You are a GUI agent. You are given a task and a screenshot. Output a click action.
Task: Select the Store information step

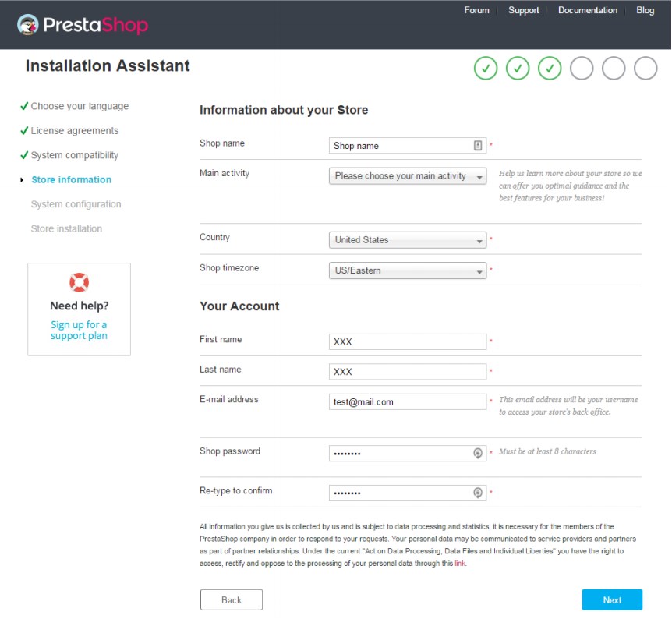pos(71,180)
